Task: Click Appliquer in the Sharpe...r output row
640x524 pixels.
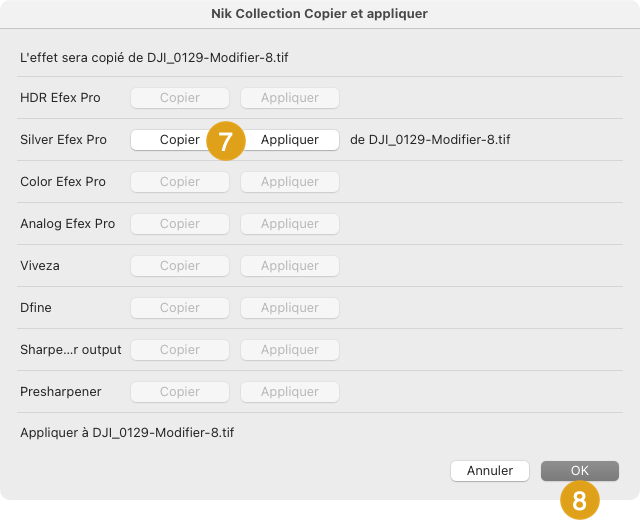Action: 290,350
